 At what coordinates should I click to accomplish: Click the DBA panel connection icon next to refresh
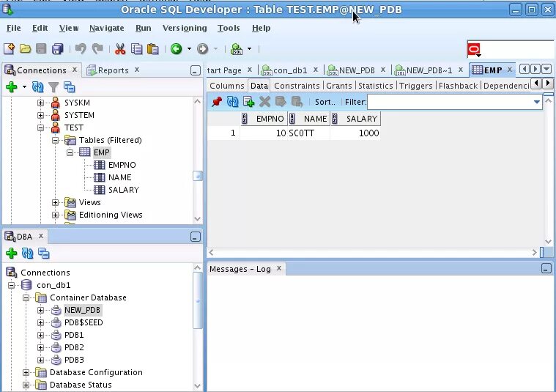point(44,253)
